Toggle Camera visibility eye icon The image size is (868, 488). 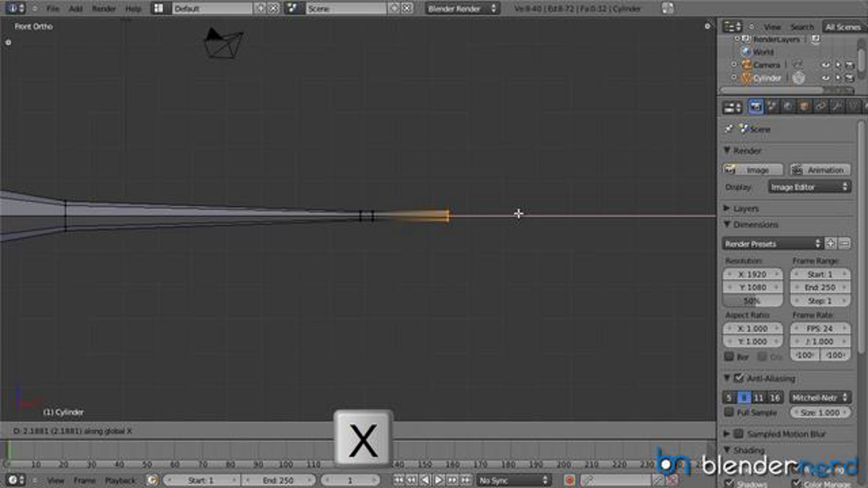coord(825,65)
